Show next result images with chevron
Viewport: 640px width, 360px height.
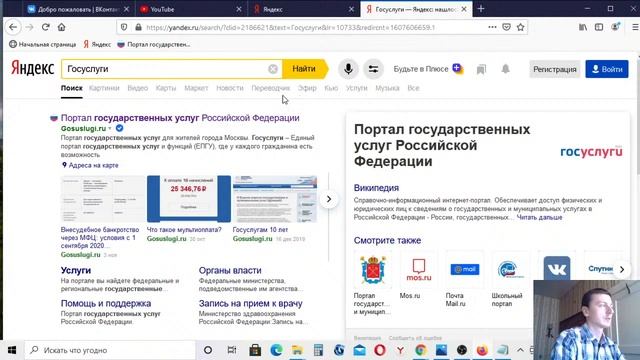[x=329, y=199]
